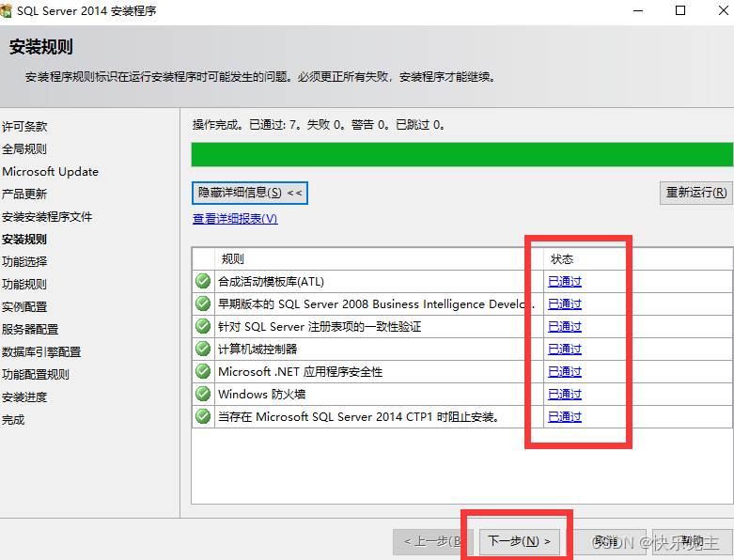The image size is (734, 560).
Task: Select 许可条款 step in sidebar
Action: pyautogui.click(x=24, y=126)
